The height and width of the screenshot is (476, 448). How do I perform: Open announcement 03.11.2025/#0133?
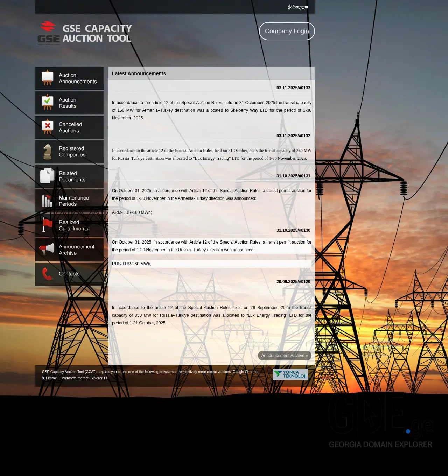[x=293, y=88]
